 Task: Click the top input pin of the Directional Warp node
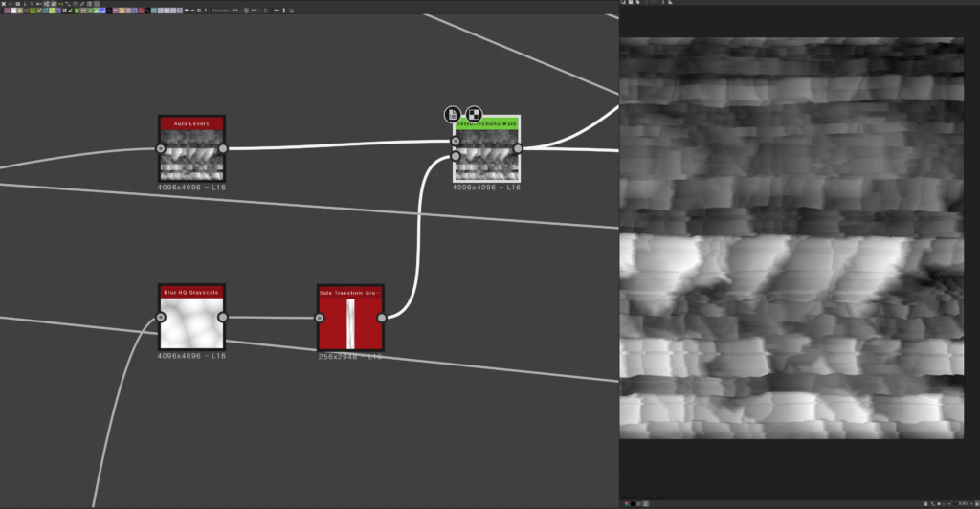tap(456, 142)
